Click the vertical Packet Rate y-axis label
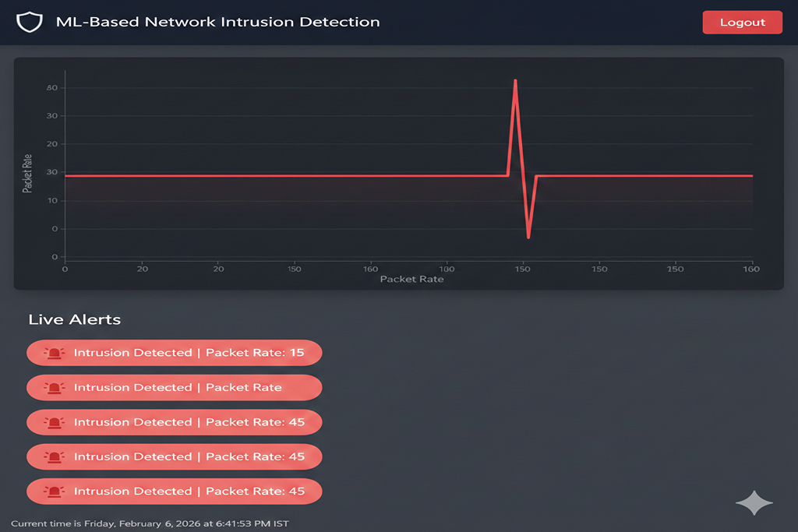 coord(27,174)
